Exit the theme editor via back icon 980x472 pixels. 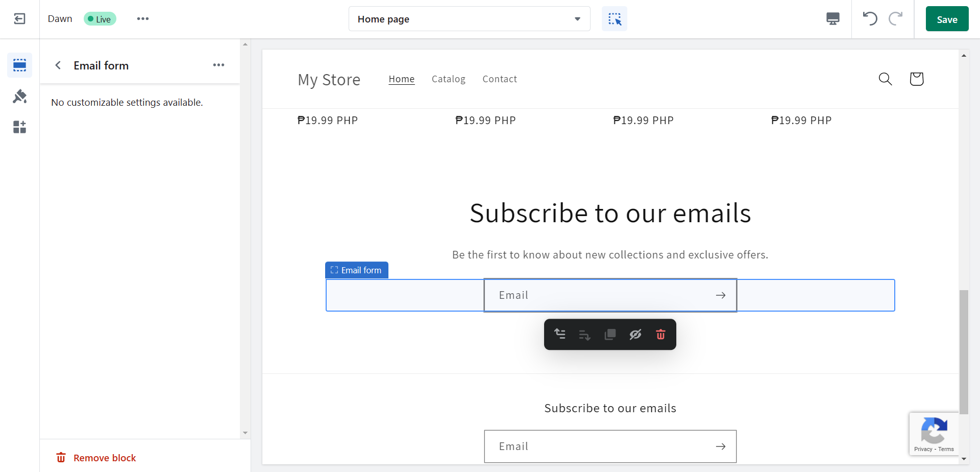click(x=19, y=19)
